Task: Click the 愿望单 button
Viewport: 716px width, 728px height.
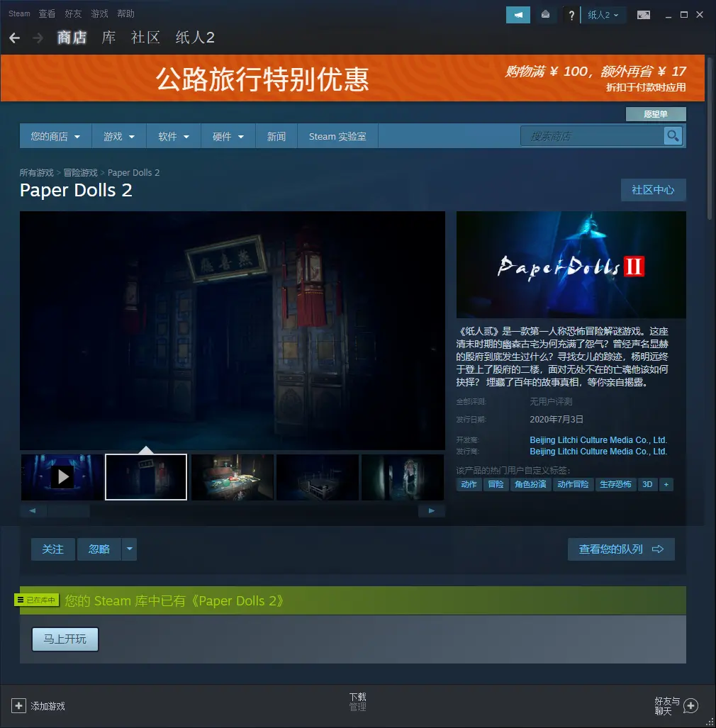Action: pos(656,114)
